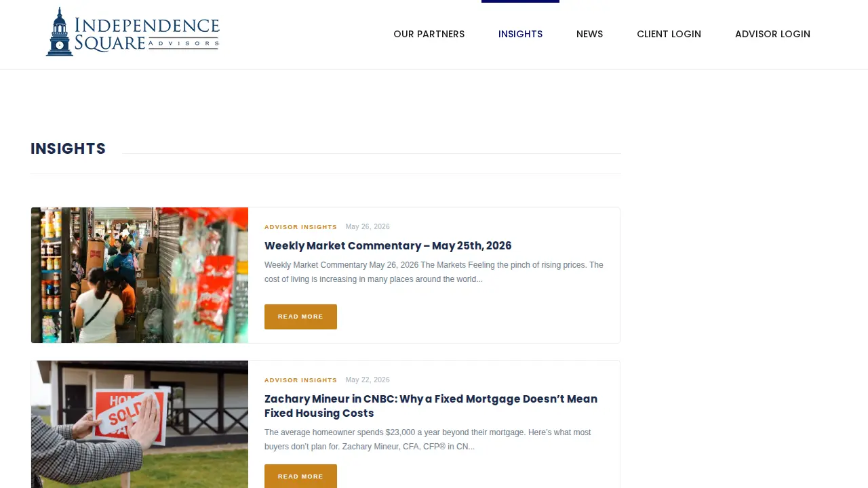The height and width of the screenshot is (488, 868).
Task: Click Advisor Insights tag on May 22 post
Action: tap(300, 380)
